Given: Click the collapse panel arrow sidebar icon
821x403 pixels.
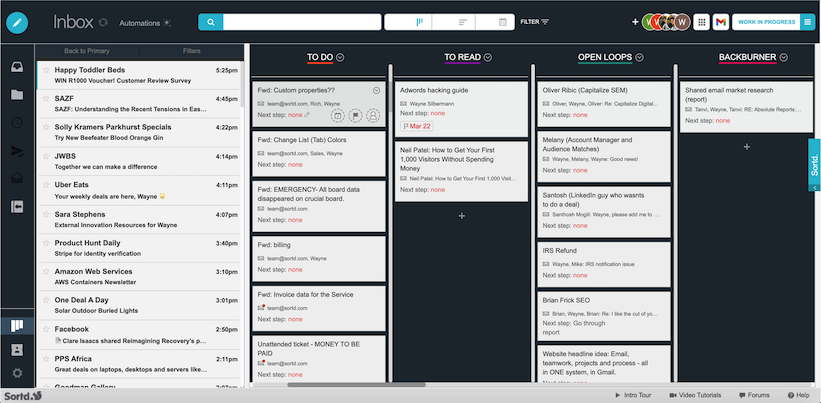Looking at the screenshot, I should (x=17, y=207).
